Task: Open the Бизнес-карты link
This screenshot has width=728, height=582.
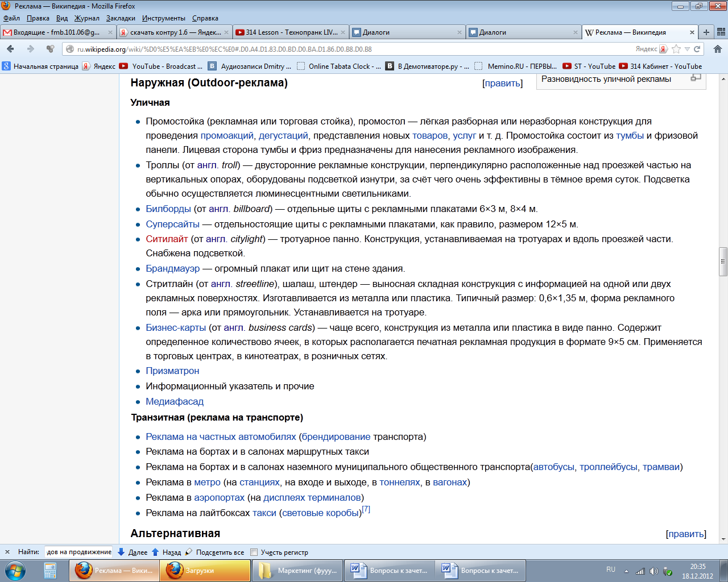Action: pos(176,328)
